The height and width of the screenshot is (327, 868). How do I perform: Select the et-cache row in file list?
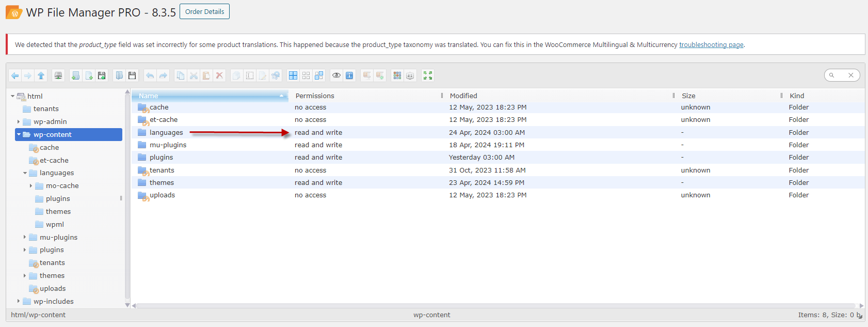(x=498, y=120)
